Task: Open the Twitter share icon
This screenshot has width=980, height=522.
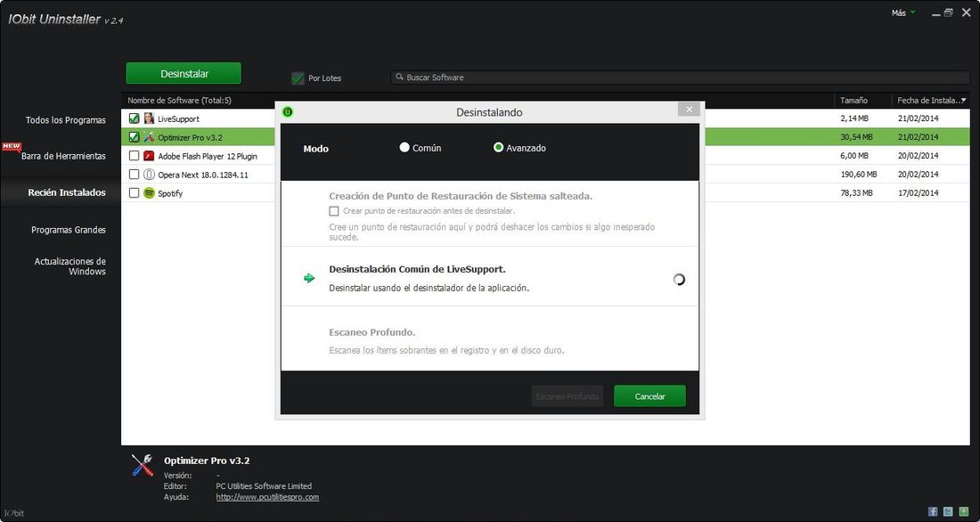Action: point(948,511)
